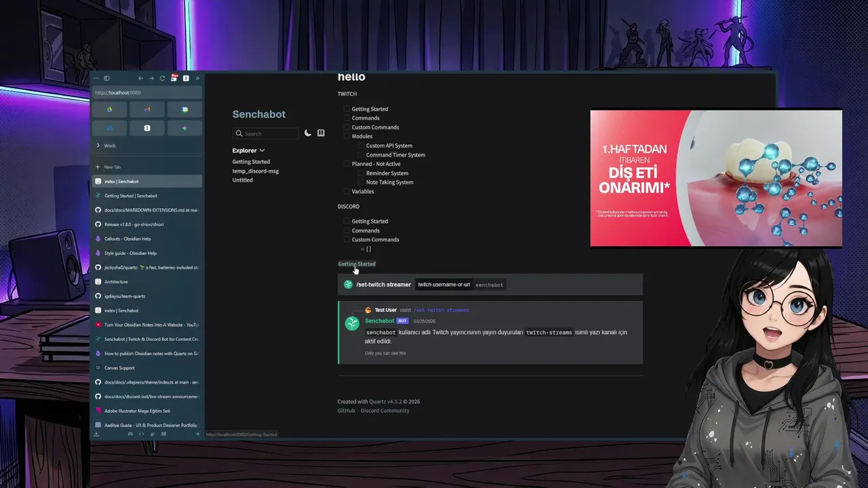Image resolution: width=868 pixels, height=488 pixels.
Task: Switch to Style guide - Obsidian Help tab
Action: [x=147, y=253]
